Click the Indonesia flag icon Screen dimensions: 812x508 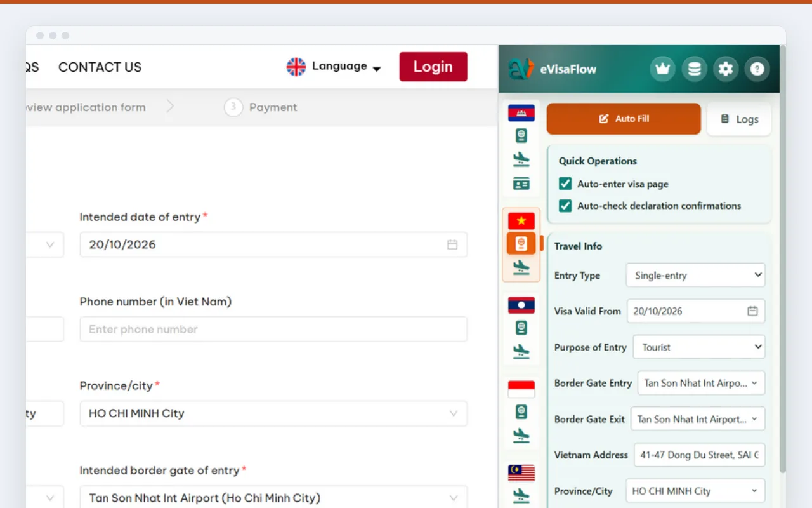point(521,389)
